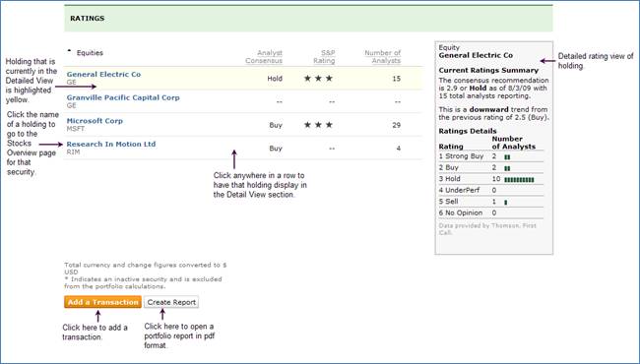Click Ratings Details heading
This screenshot has height=364, width=640.
468,131
